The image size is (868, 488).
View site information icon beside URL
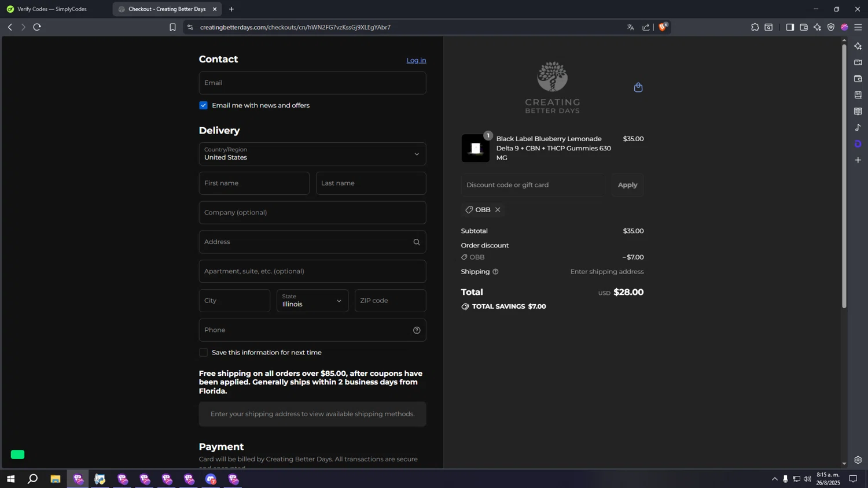point(190,27)
